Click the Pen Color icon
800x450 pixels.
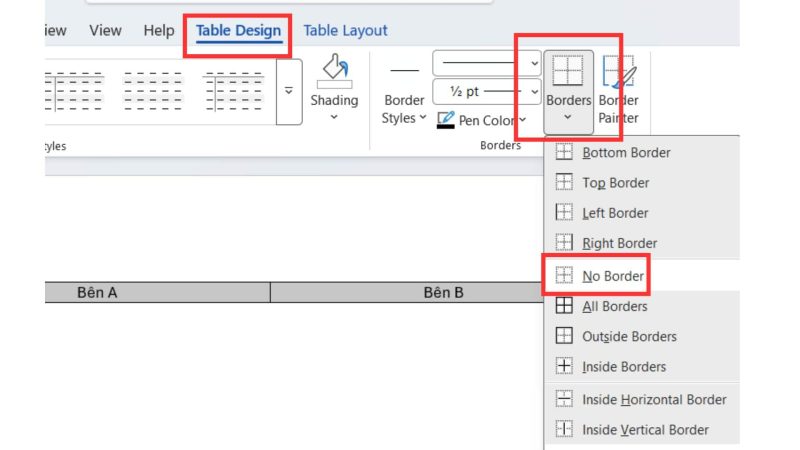(x=445, y=120)
